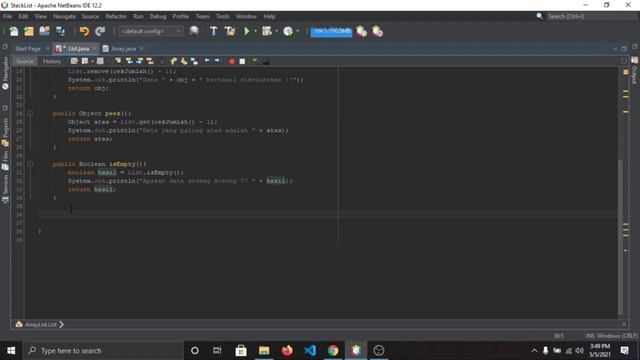Screen dimensions: 640x360
Task: Click the Find Previous Occurrence icon
Action: (129, 61)
